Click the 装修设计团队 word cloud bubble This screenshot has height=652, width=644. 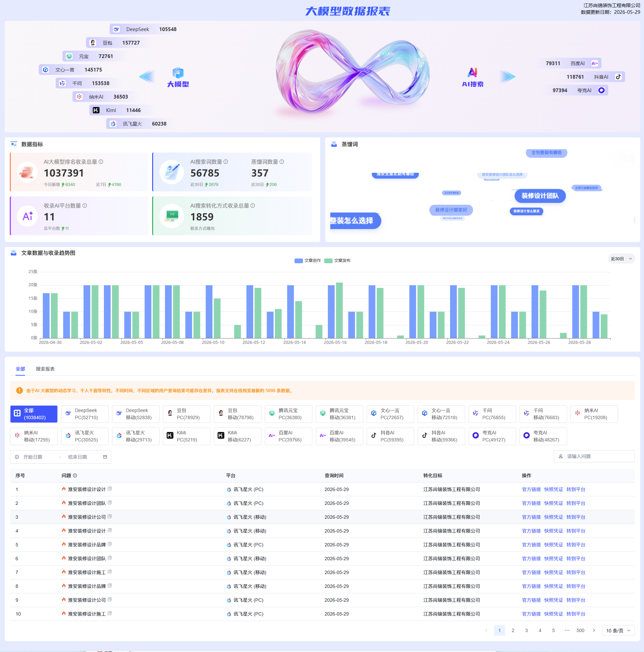coord(540,196)
